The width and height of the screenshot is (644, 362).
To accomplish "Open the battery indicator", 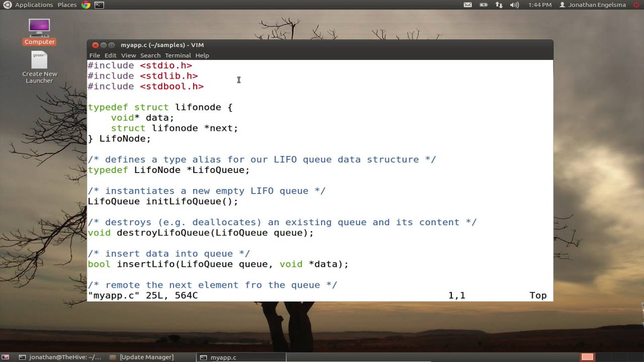I will pyautogui.click(x=484, y=5).
